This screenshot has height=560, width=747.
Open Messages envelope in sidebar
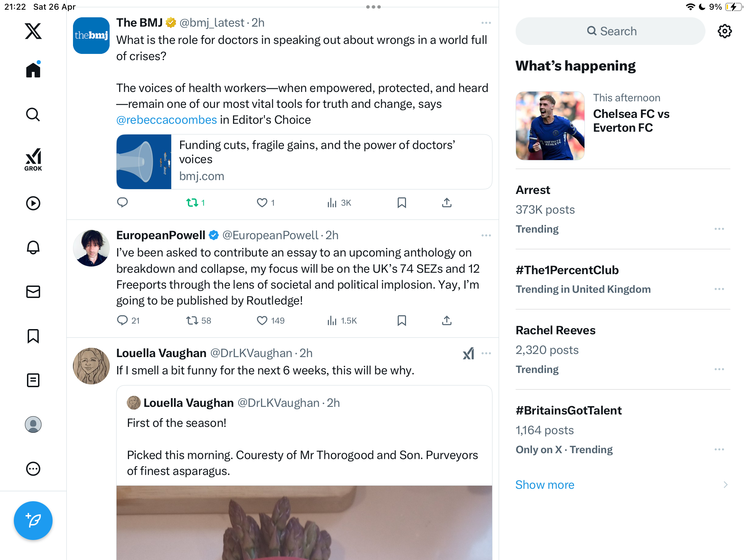(x=33, y=292)
